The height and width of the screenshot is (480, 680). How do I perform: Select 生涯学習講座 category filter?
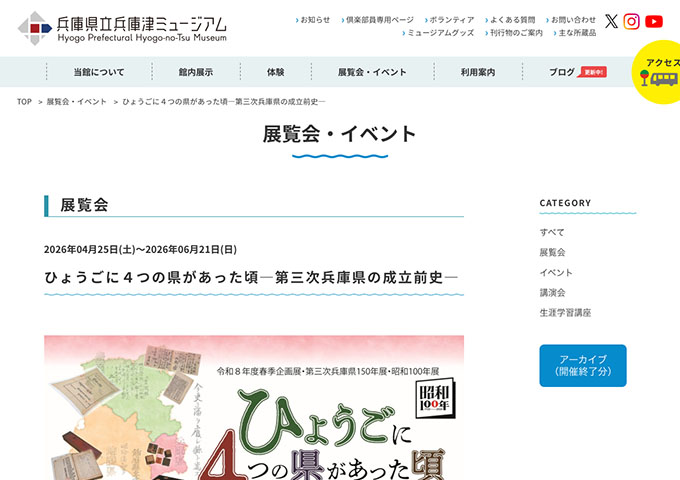[x=566, y=313]
